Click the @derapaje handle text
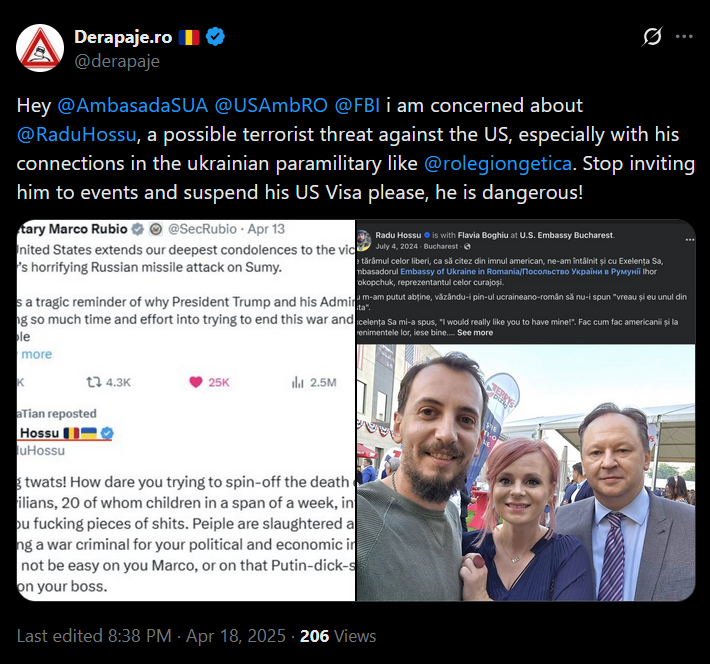This screenshot has width=710, height=664. coord(117,61)
